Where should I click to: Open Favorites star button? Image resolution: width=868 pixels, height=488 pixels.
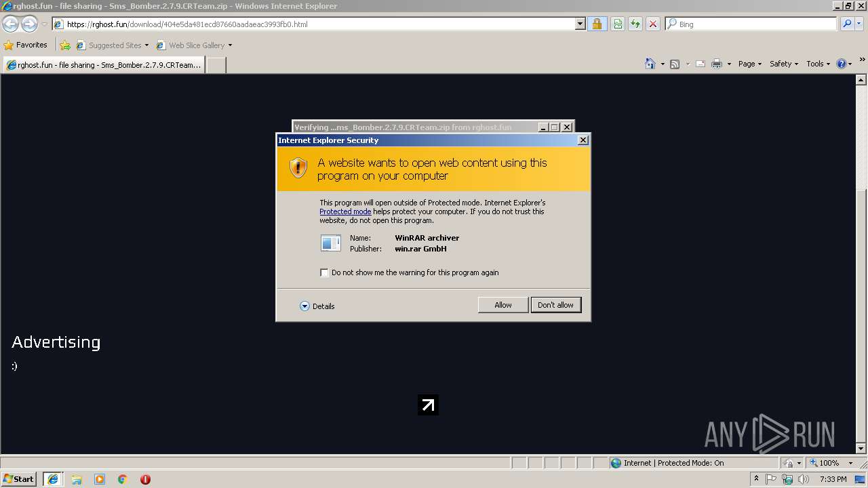pyautogui.click(x=25, y=45)
